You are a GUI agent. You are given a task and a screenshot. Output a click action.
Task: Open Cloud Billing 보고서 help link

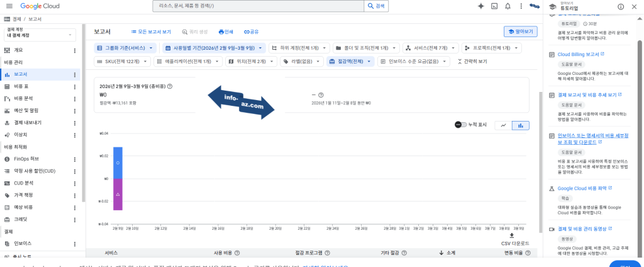[580, 54]
